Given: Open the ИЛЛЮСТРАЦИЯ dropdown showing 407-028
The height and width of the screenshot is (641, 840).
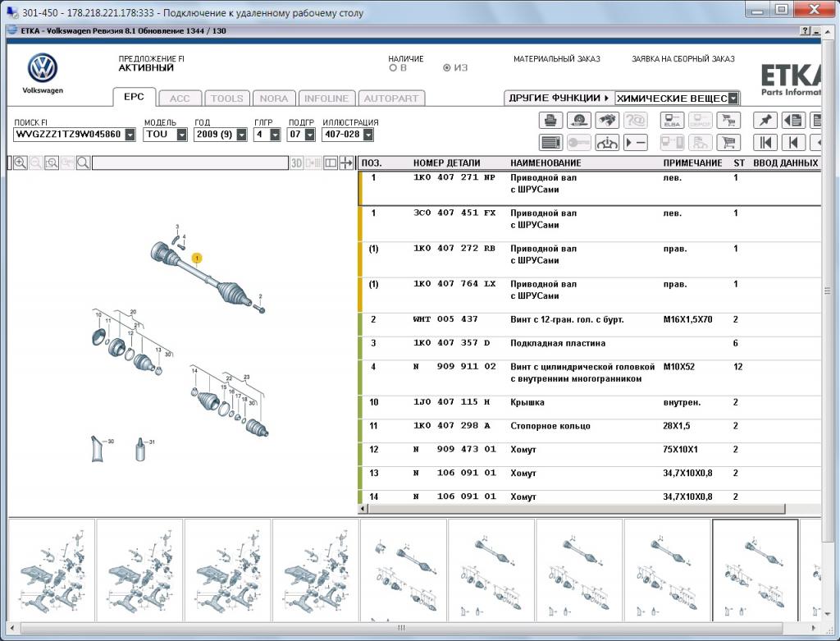Looking at the screenshot, I should 368,135.
